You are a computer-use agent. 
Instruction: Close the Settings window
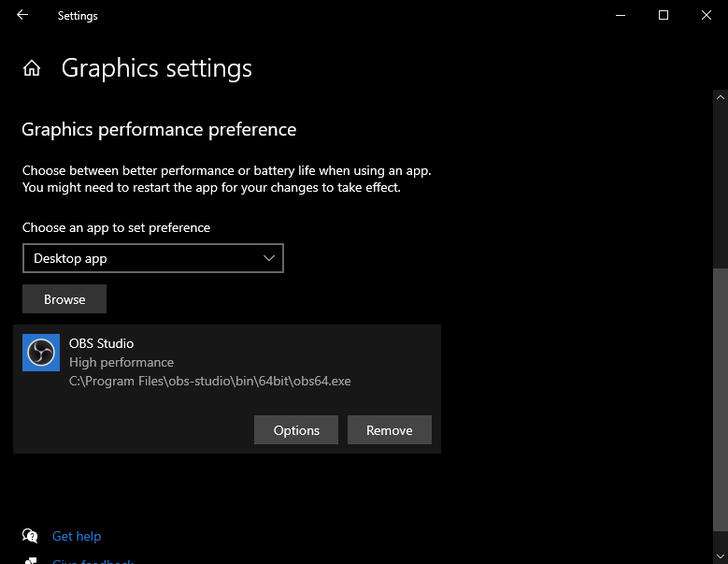[707, 15]
